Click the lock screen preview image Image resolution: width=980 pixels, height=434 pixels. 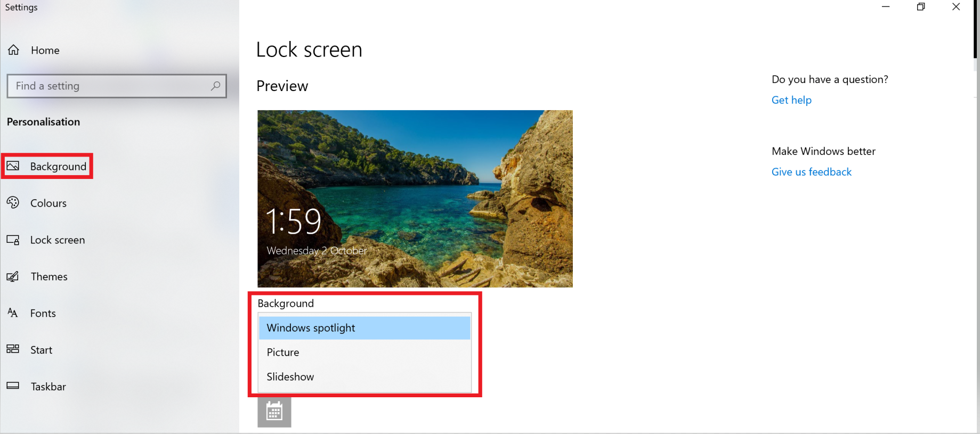point(415,199)
